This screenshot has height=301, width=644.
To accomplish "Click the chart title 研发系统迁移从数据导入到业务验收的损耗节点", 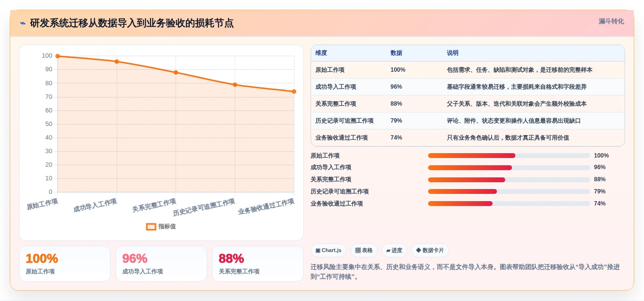I will [x=132, y=23].
